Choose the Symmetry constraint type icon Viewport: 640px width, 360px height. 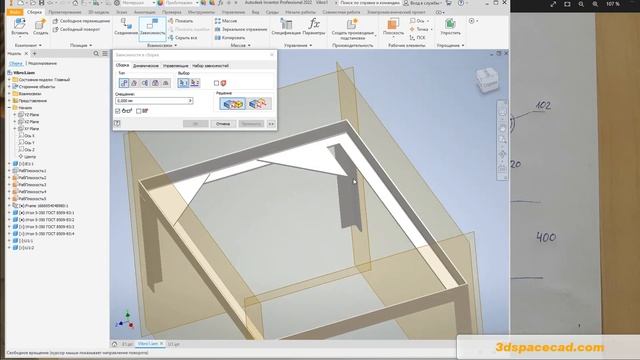tap(166, 83)
